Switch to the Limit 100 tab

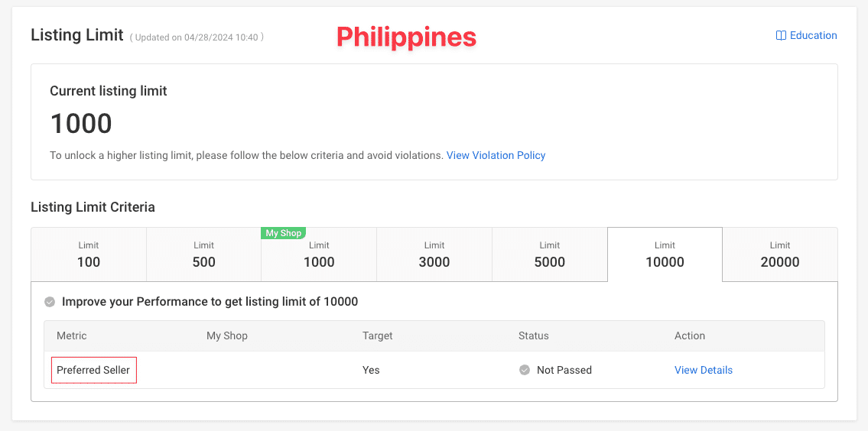(89, 254)
